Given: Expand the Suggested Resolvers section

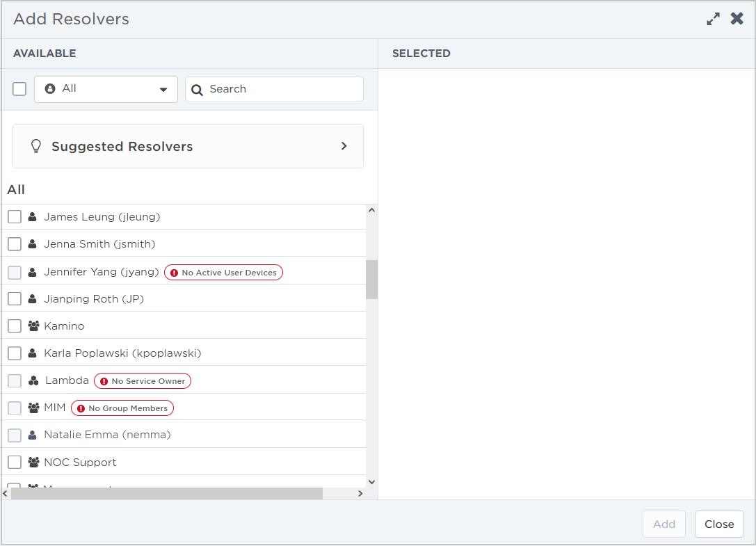Looking at the screenshot, I should point(344,147).
